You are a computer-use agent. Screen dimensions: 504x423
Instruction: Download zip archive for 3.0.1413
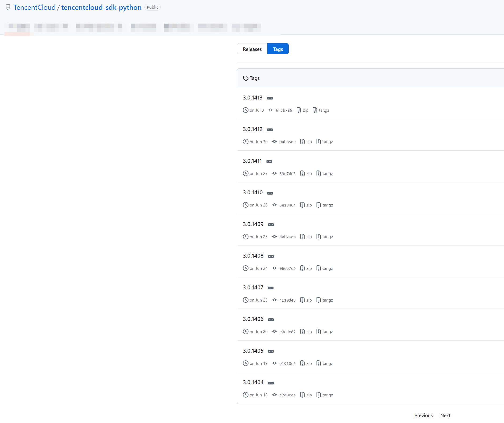point(305,110)
